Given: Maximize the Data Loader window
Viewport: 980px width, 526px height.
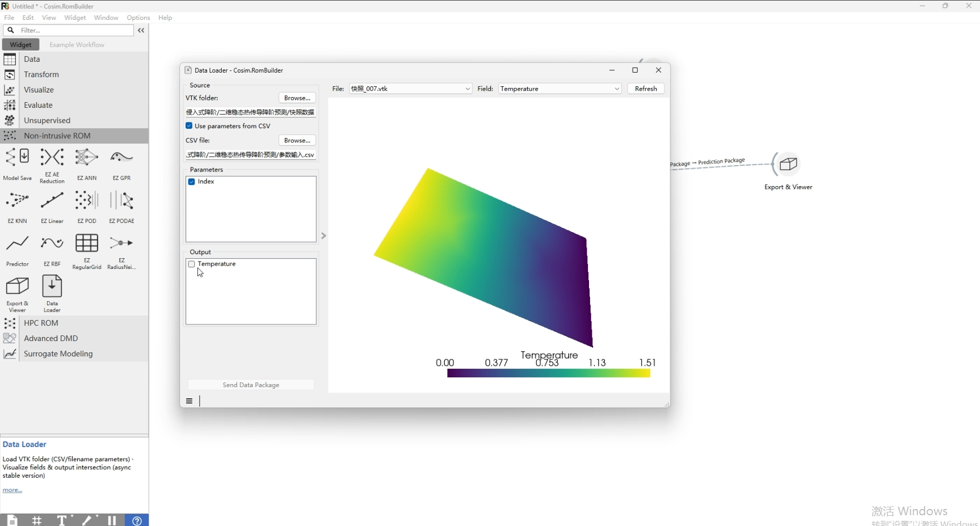Looking at the screenshot, I should click(x=635, y=70).
